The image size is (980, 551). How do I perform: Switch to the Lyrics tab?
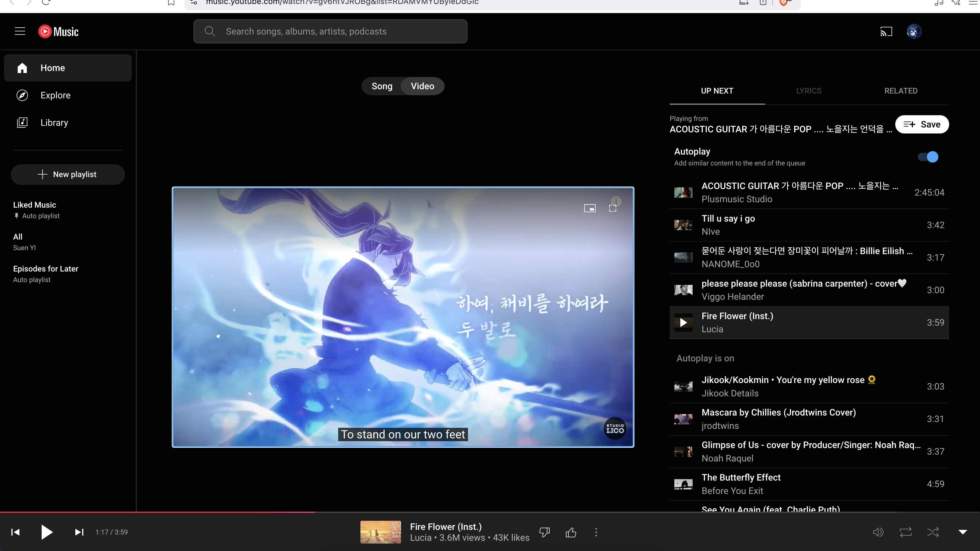809,91
